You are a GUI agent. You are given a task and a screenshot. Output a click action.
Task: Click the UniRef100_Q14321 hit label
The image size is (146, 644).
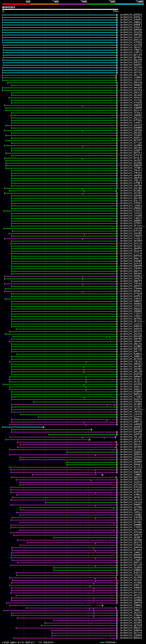[x=131, y=246]
